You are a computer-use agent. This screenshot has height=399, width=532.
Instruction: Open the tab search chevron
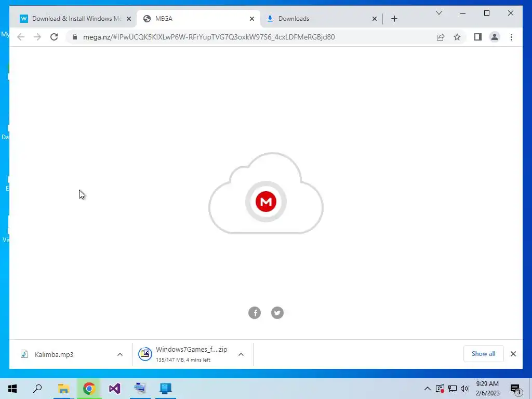click(x=438, y=13)
